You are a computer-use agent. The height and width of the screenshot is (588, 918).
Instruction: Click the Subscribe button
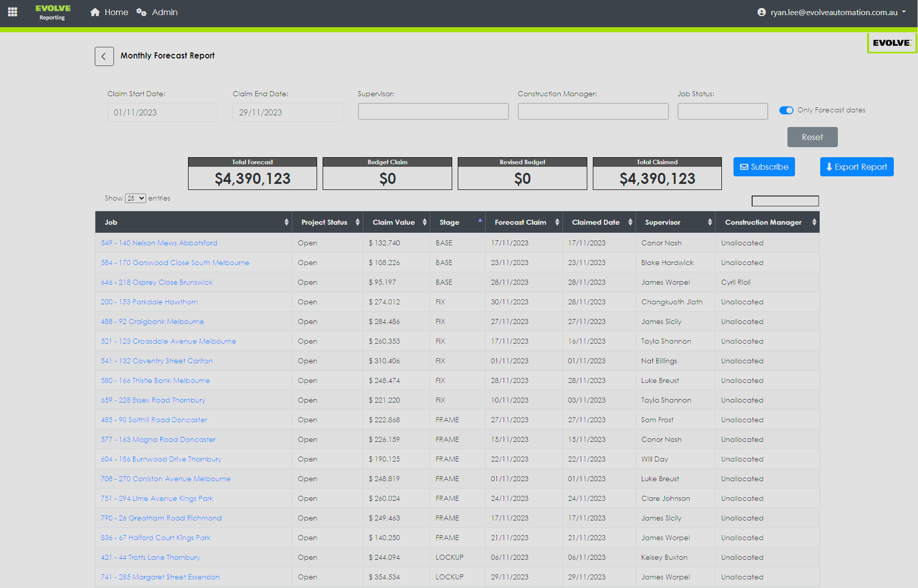point(764,167)
